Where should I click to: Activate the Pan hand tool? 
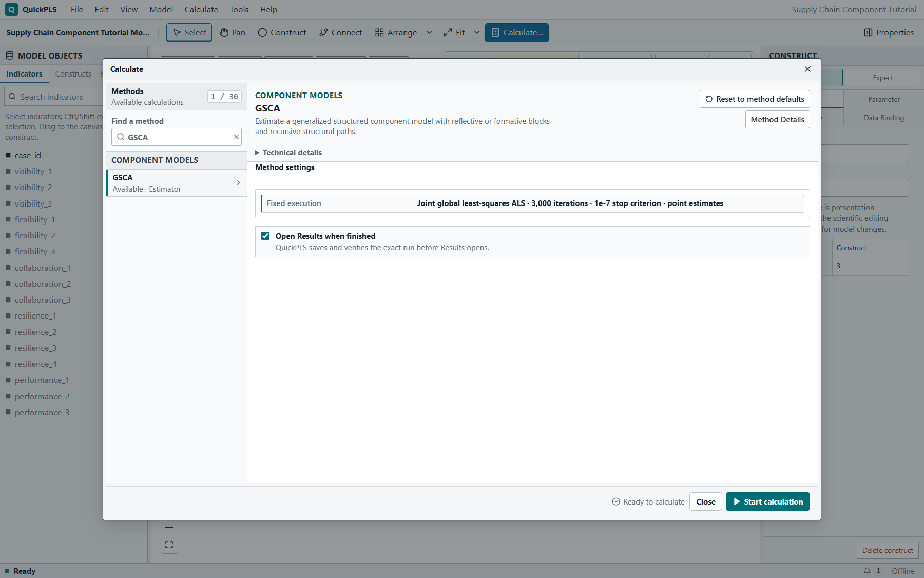click(233, 32)
